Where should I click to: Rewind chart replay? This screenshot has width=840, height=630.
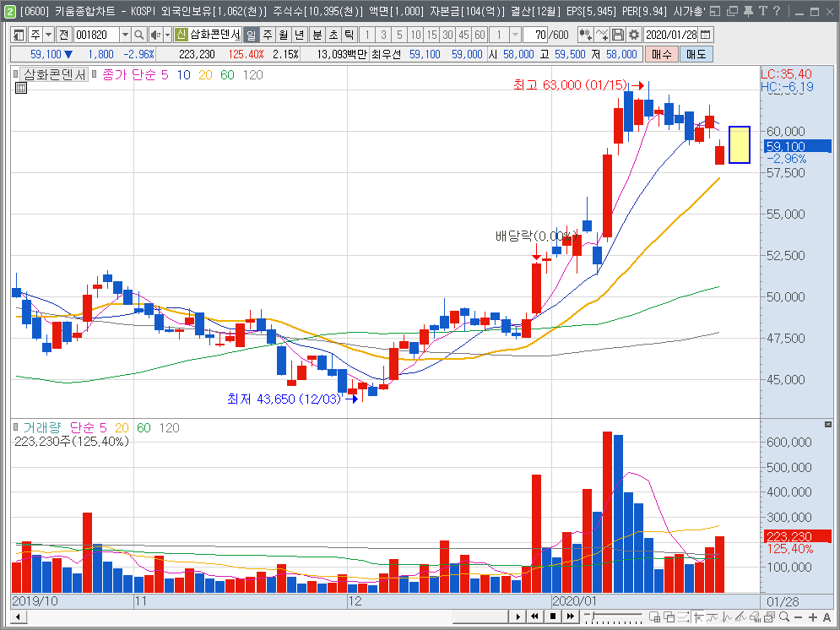534,616
